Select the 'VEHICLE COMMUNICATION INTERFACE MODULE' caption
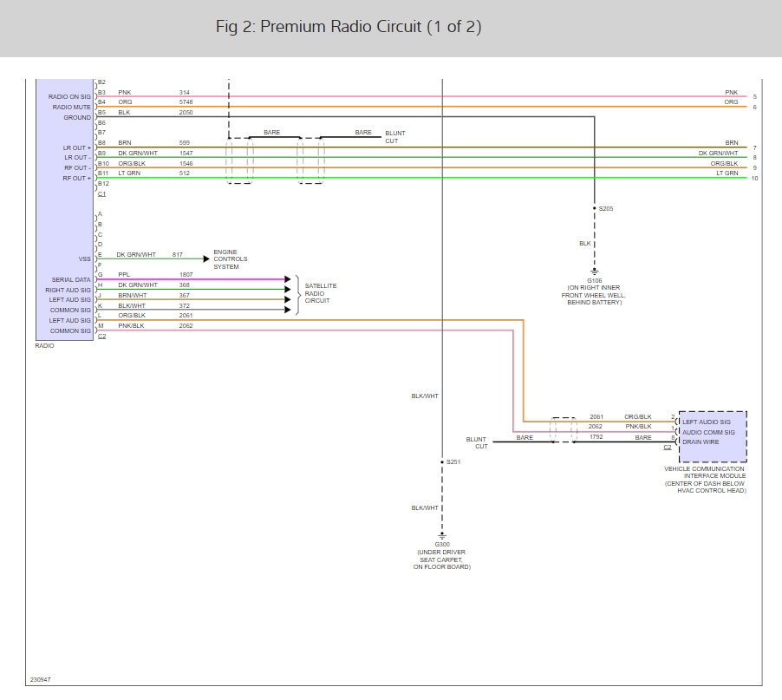Viewport: 782px width, 700px height. click(705, 473)
